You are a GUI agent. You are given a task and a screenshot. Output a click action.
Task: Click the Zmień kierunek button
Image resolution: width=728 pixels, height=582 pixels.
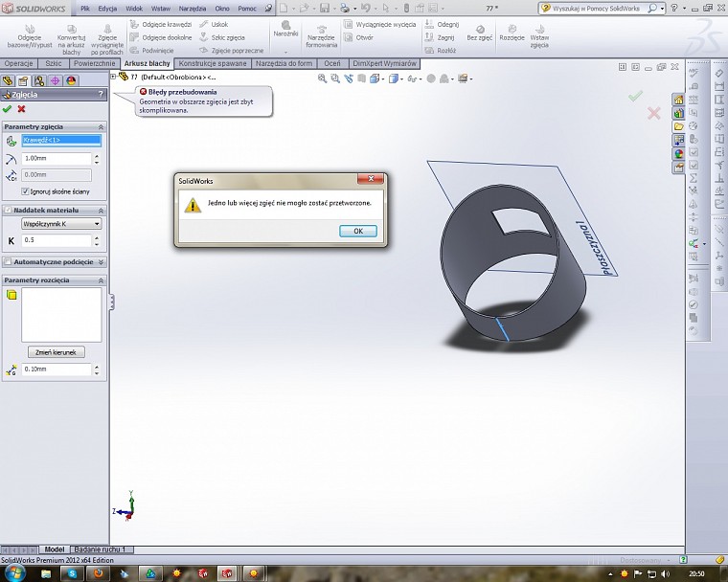click(x=56, y=352)
